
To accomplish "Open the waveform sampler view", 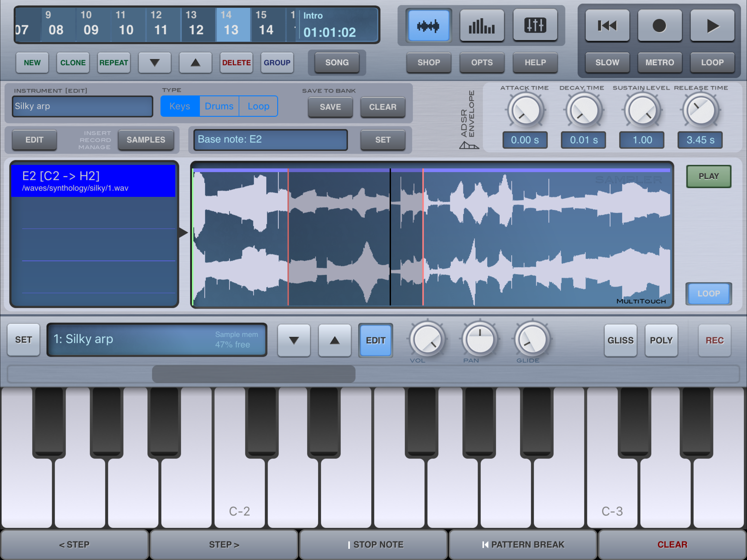I will pos(428,26).
